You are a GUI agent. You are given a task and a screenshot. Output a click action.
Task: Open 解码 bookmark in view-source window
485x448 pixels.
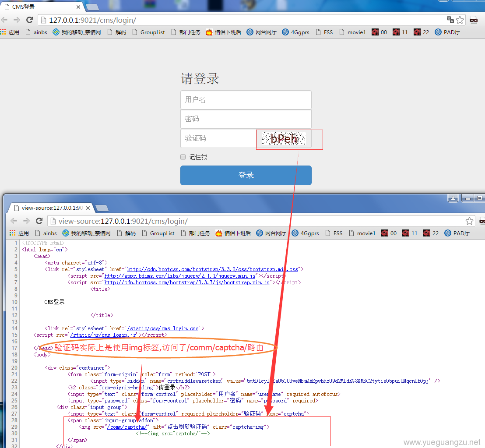(127, 233)
